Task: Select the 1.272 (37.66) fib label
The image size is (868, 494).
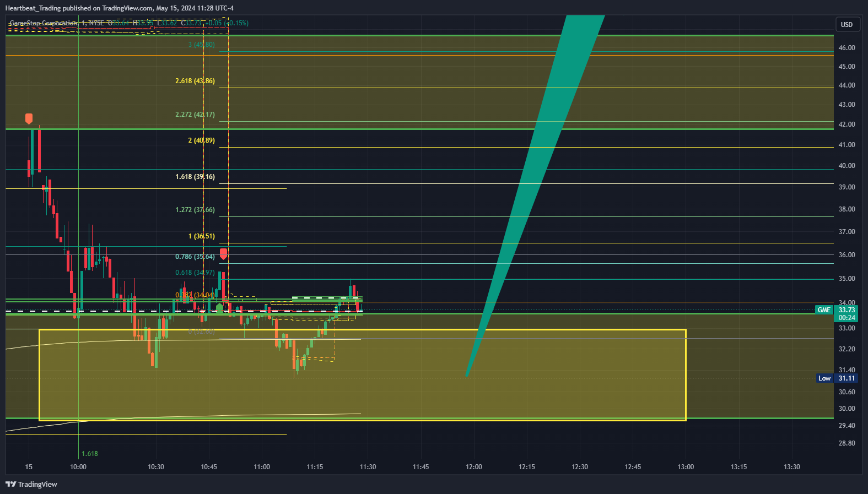Action: pyautogui.click(x=195, y=210)
